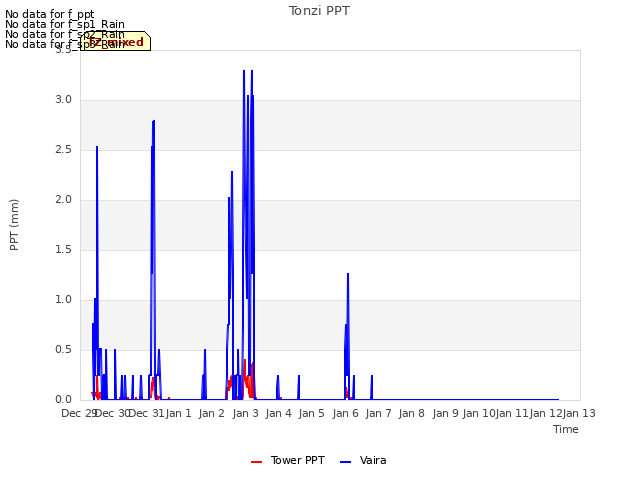
Task: Click the 2.0 y-axis tick label
Action: [x=63, y=200]
